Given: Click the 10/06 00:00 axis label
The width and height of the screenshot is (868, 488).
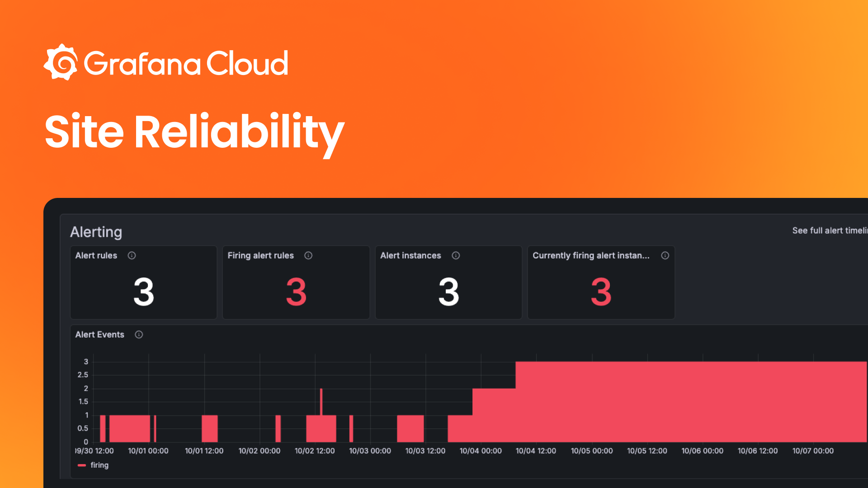Looking at the screenshot, I should point(703,451).
